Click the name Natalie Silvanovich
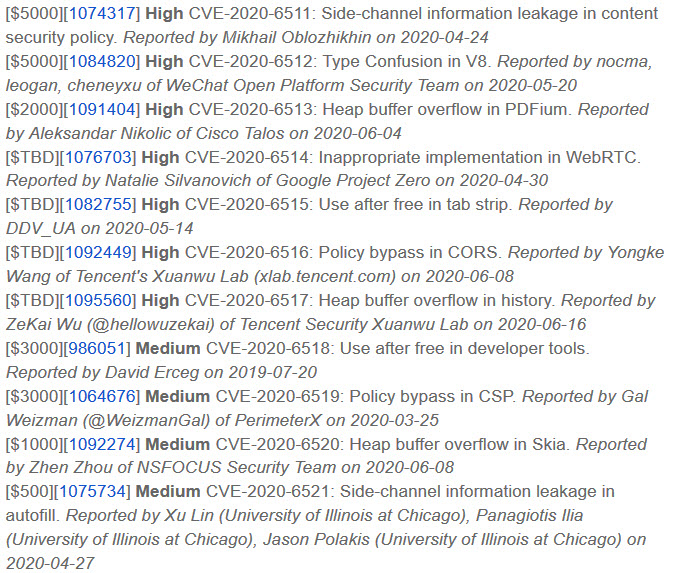Image resolution: width=683 pixels, height=573 pixels. pos(178,180)
